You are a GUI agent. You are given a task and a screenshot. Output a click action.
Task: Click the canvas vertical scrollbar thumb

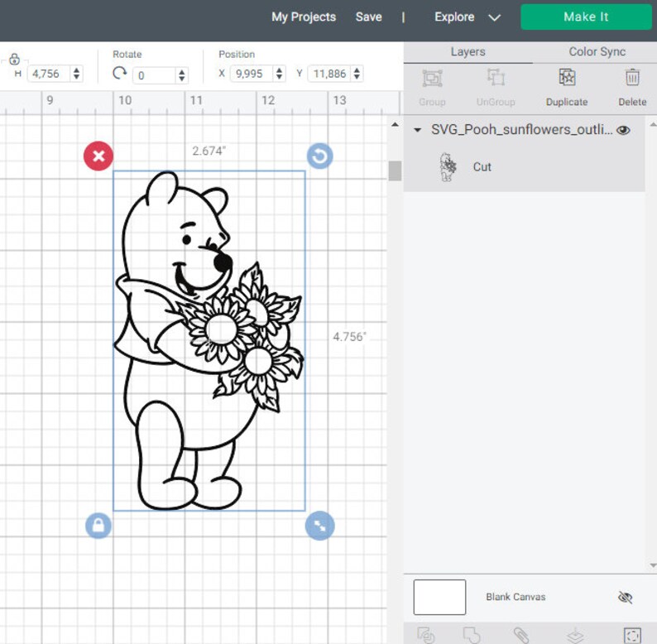pos(395,171)
